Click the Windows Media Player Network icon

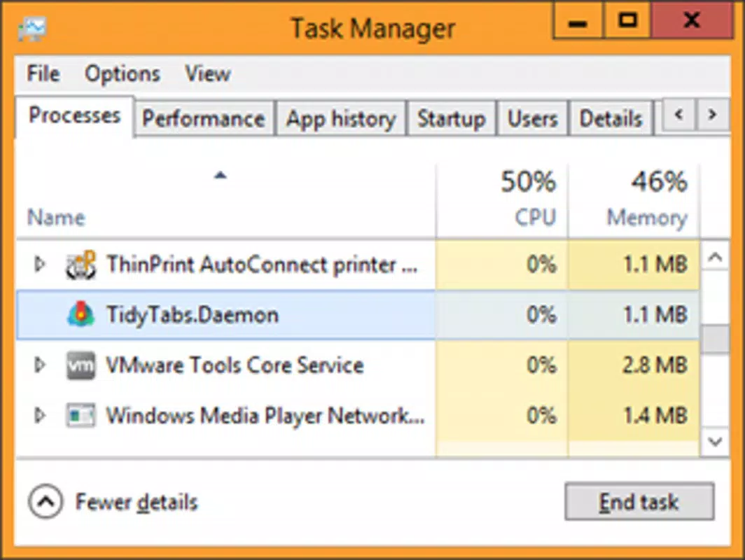pyautogui.click(x=81, y=415)
